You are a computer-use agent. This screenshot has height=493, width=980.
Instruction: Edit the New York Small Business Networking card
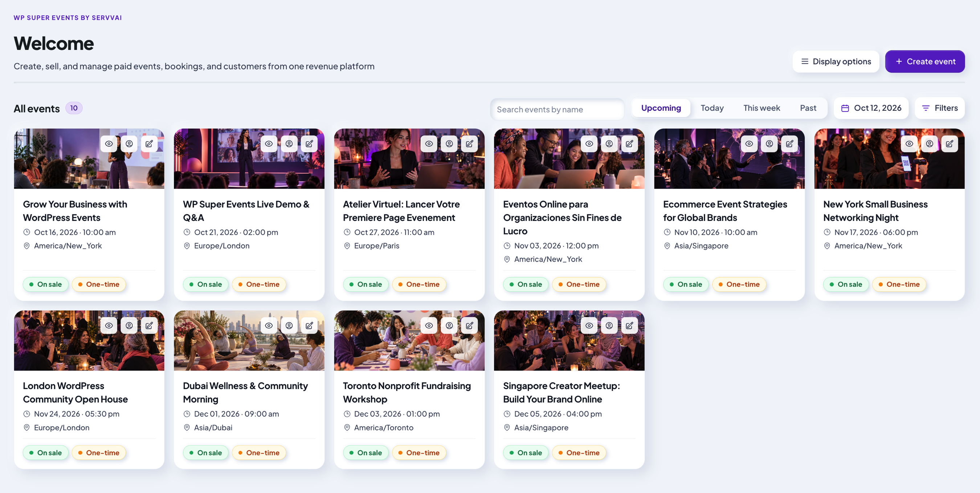[x=950, y=144]
